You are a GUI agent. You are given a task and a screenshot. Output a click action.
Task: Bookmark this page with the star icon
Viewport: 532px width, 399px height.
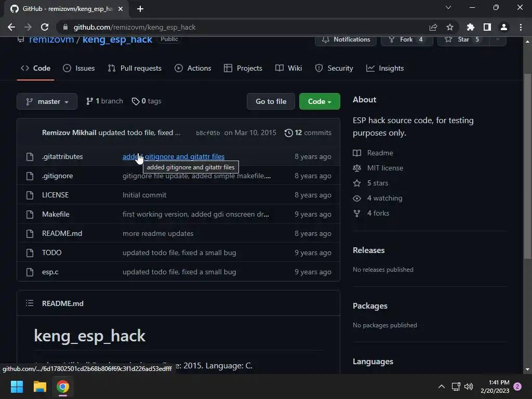(450, 27)
